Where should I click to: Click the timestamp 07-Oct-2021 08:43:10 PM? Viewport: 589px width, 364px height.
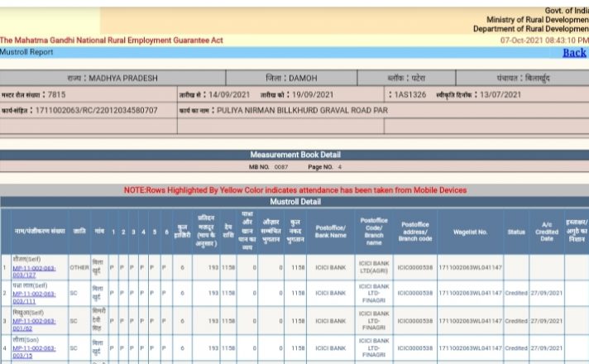544,41
